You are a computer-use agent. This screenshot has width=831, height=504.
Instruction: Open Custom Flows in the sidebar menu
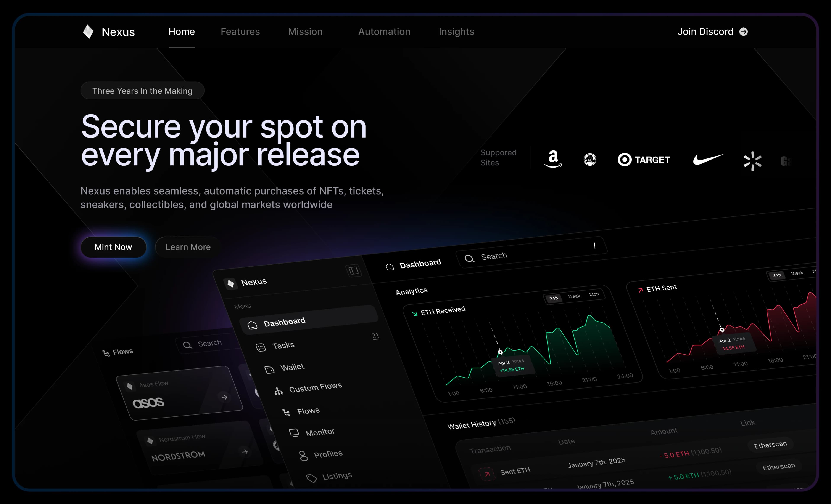[x=316, y=387]
